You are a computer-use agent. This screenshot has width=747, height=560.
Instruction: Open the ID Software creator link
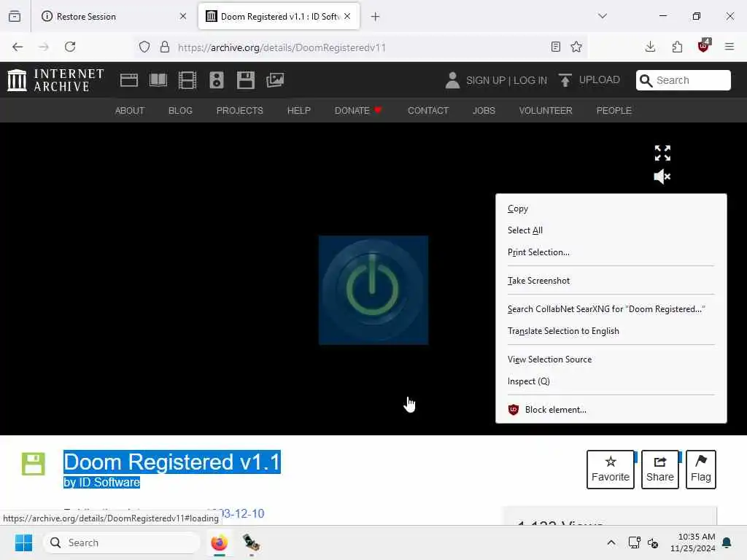tap(109, 483)
